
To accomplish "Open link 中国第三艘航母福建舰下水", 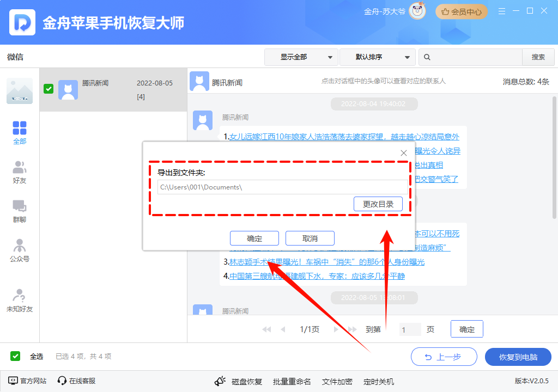I will coord(317,276).
